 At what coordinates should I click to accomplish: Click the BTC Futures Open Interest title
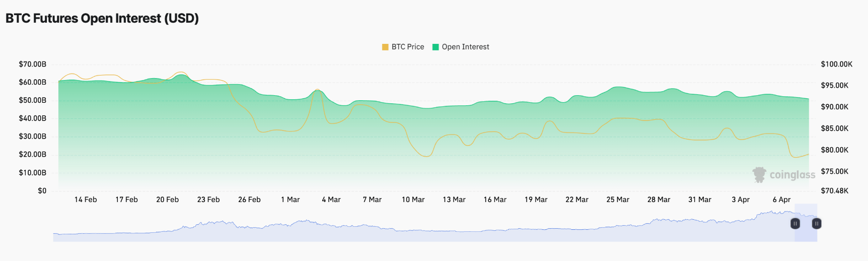(102, 19)
